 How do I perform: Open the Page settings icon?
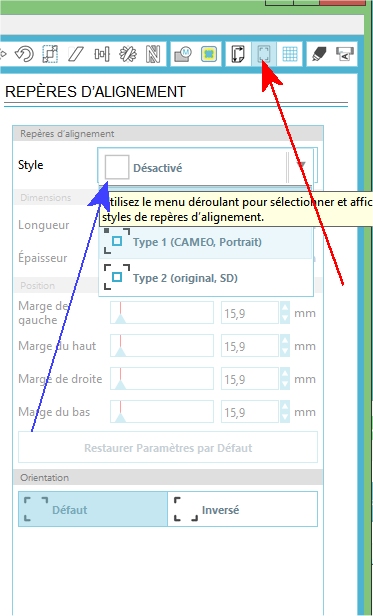pos(238,53)
